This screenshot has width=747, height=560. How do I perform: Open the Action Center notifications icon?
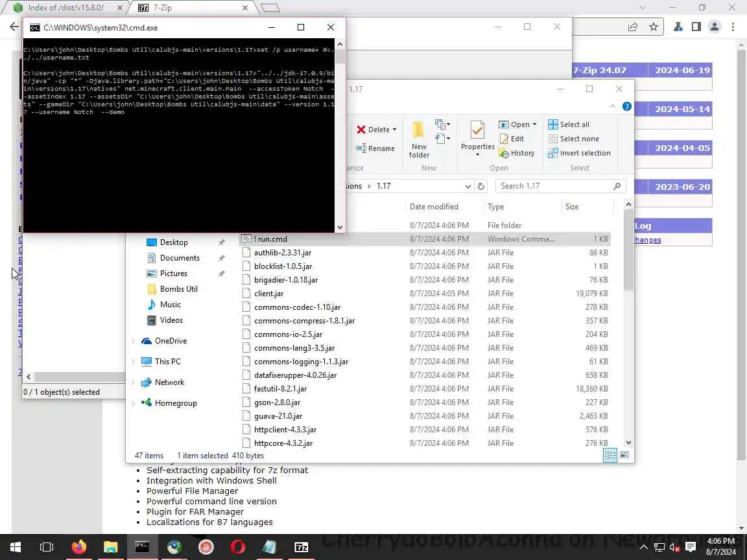691,547
